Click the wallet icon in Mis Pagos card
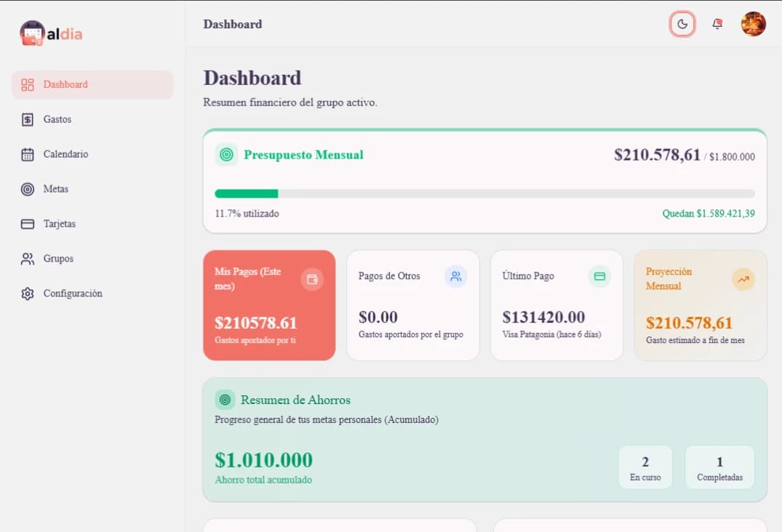 pyautogui.click(x=312, y=279)
